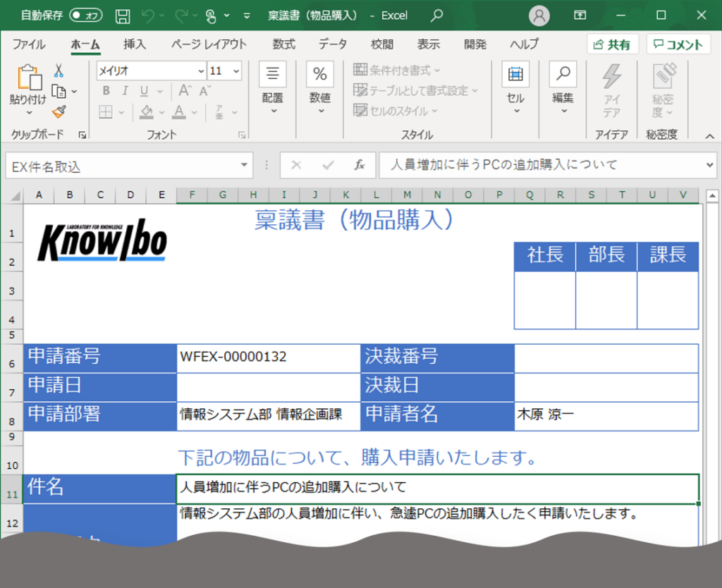The width and height of the screenshot is (722, 588).
Task: Apply bold formatting with the B icon
Action: [106, 92]
